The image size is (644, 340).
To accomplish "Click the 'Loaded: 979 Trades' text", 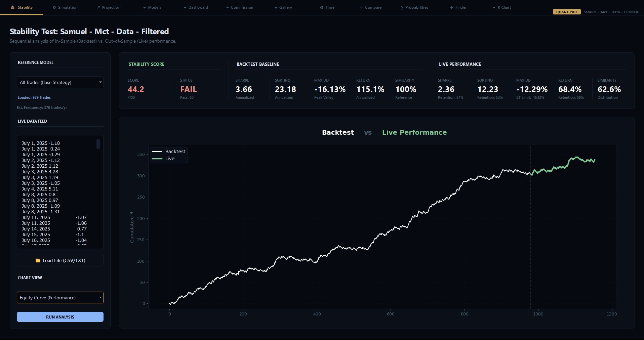I will [x=34, y=97].
